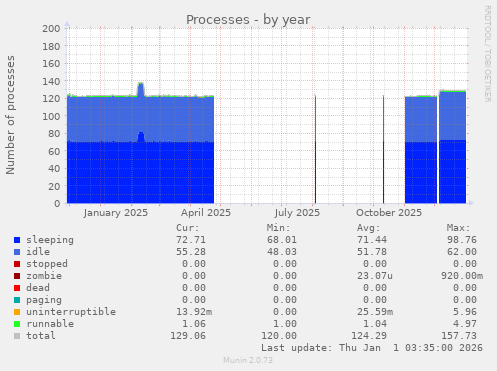The height and width of the screenshot is (371, 497).
Task: Click the 'Cur:' column header
Action: coord(188,228)
